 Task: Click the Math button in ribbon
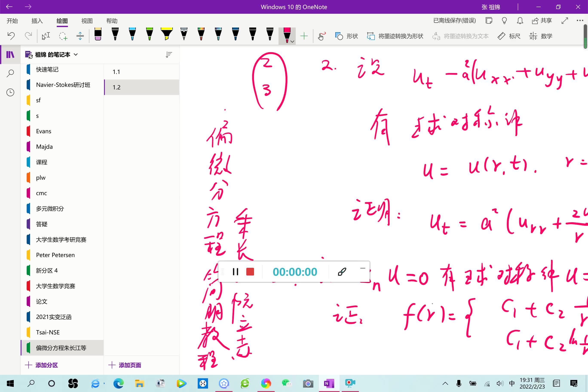[x=541, y=36]
